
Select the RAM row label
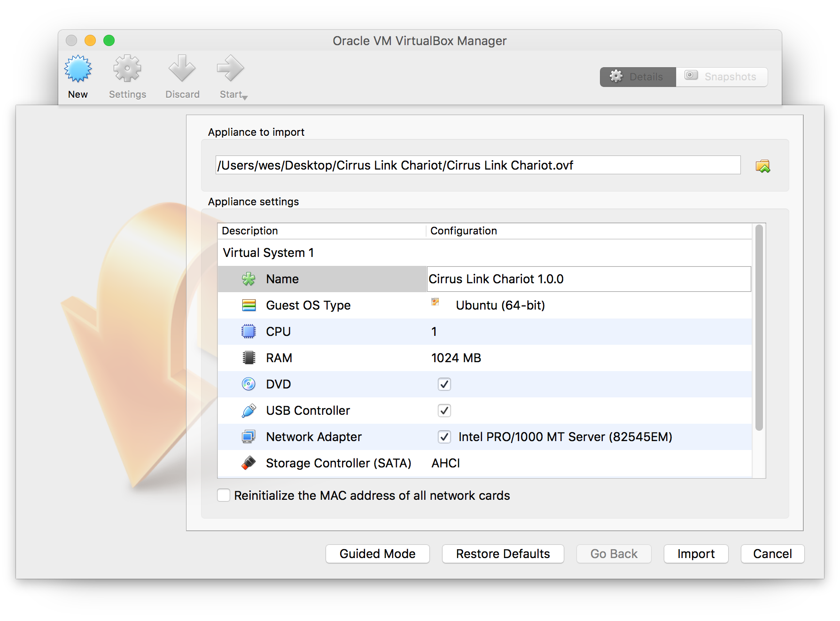coord(279,358)
